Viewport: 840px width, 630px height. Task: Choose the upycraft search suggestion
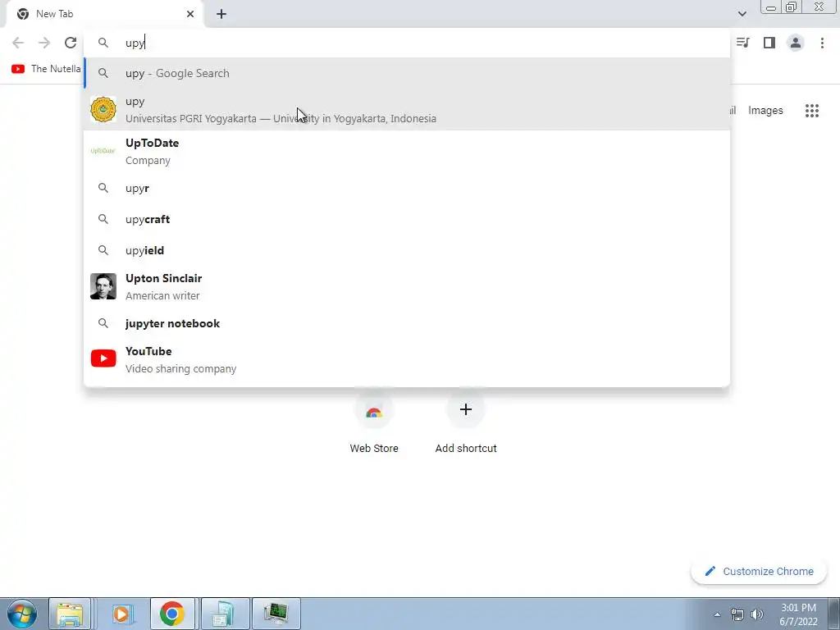(407, 219)
